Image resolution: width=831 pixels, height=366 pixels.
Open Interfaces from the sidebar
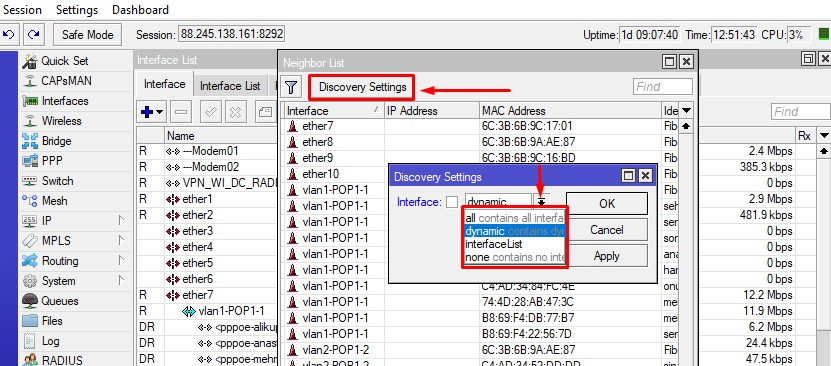pyautogui.click(x=65, y=101)
